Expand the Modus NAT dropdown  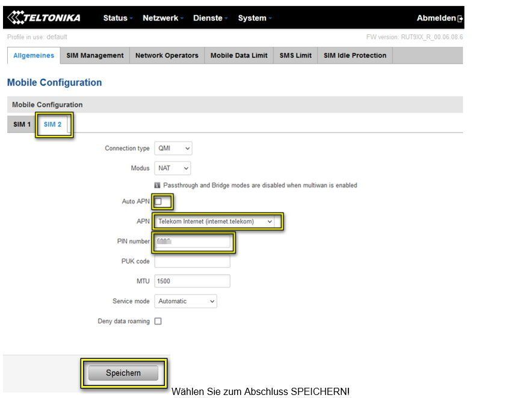(x=173, y=168)
